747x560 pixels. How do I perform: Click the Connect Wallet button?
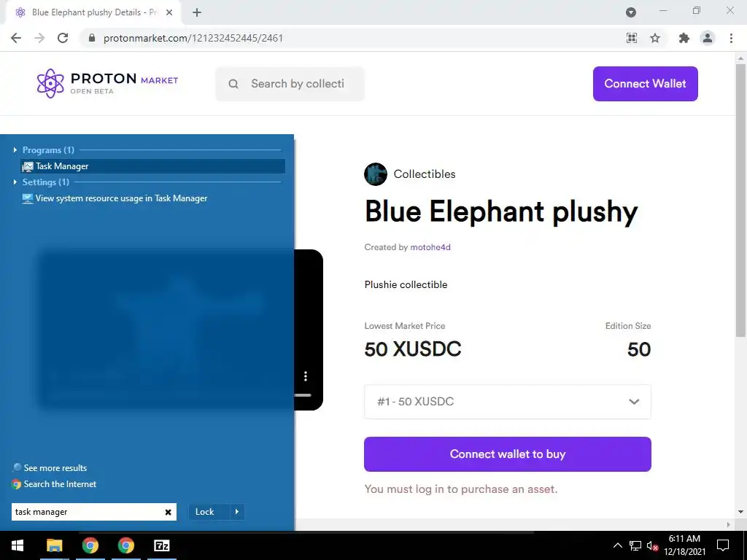pyautogui.click(x=645, y=84)
